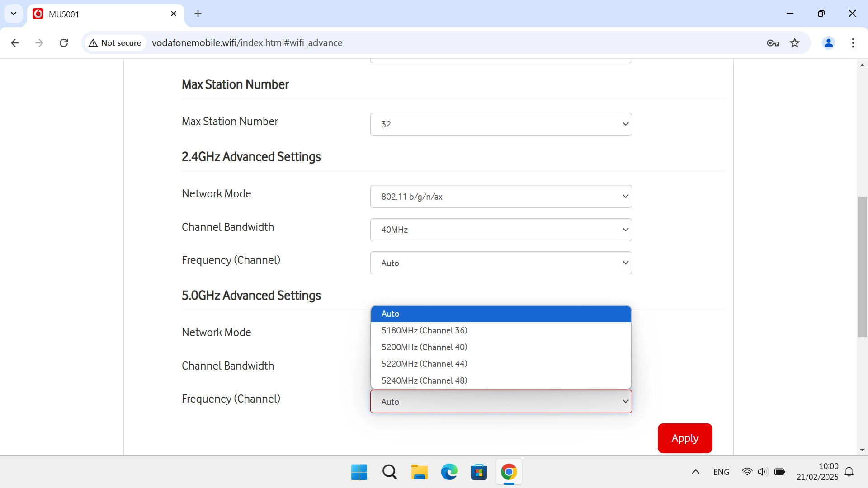Go back using the back arrow

[15, 43]
